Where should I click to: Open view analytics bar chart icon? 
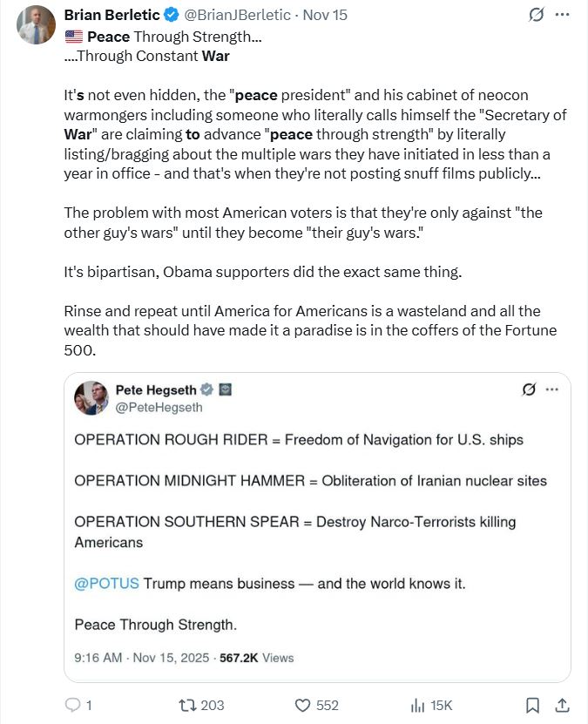[417, 705]
